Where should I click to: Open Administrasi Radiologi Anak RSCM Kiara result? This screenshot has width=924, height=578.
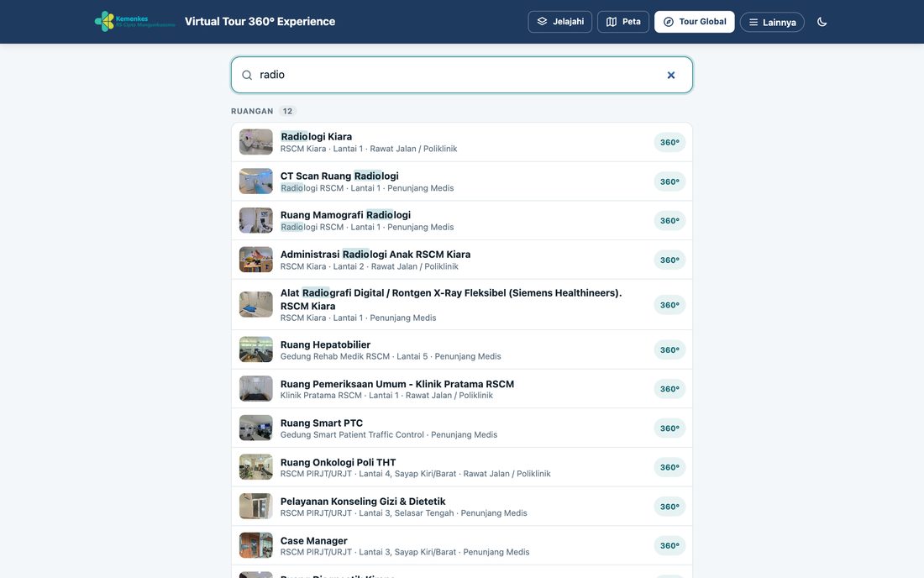click(462, 260)
